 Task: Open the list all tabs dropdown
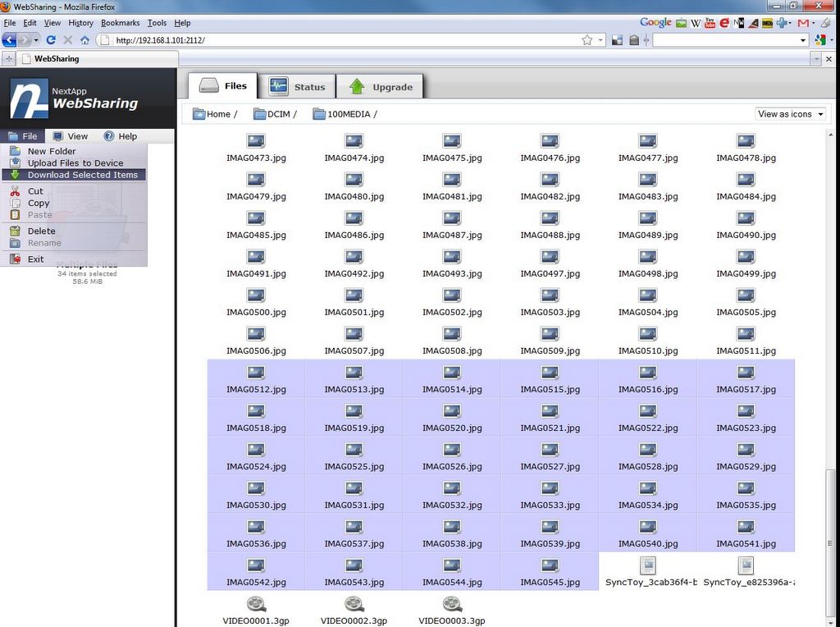816,59
